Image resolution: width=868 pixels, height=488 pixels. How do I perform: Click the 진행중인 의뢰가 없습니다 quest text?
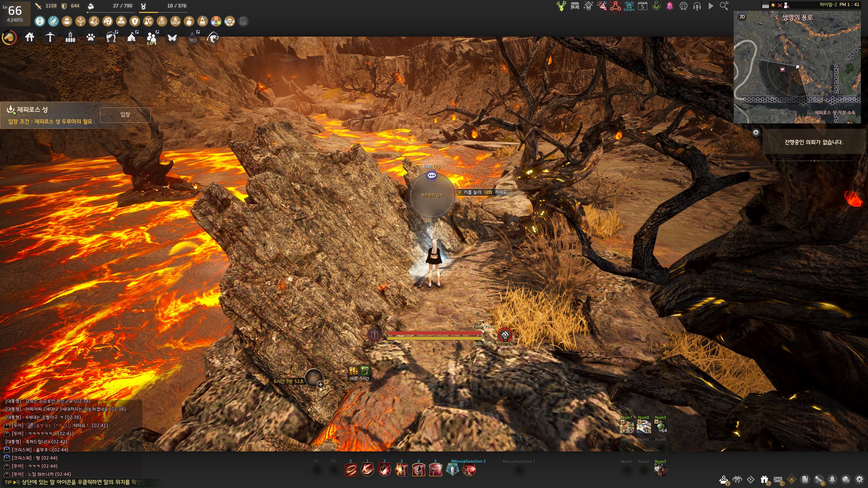click(x=814, y=142)
